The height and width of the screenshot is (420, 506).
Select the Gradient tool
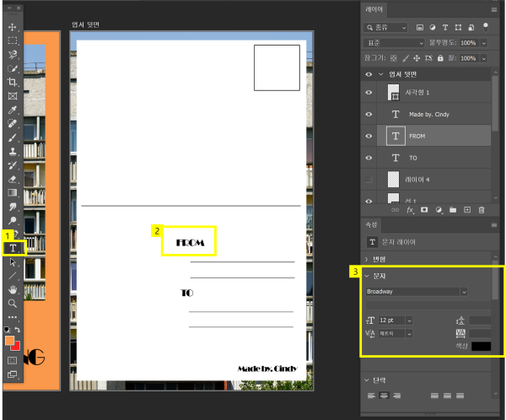pos(13,193)
